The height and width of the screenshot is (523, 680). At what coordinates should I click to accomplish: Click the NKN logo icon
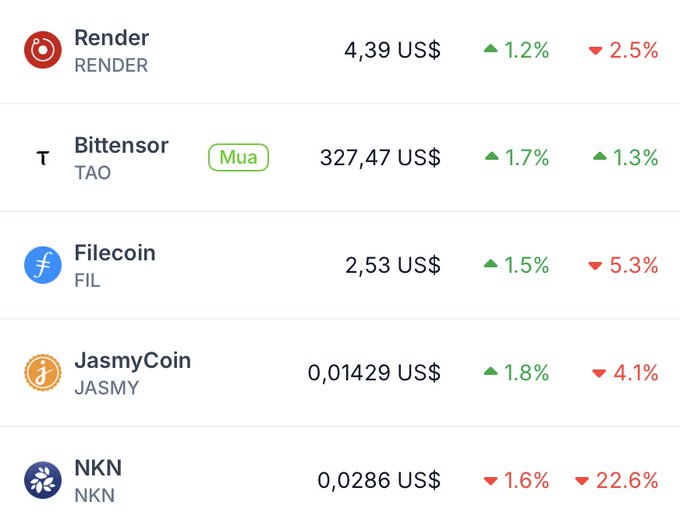pos(43,480)
